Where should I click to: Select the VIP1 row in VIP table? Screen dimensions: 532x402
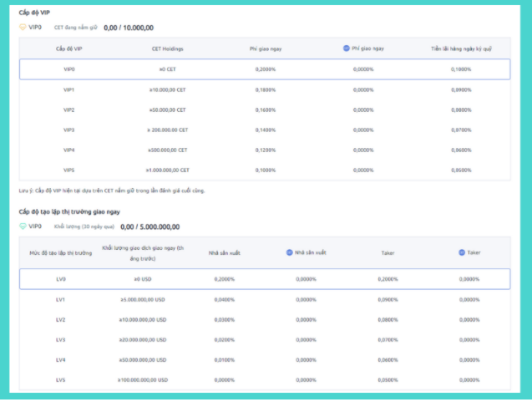(265, 89)
